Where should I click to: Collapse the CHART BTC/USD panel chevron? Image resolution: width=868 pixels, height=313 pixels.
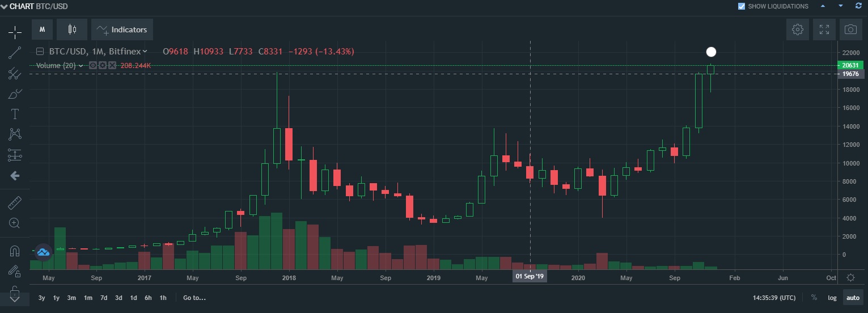[x=4, y=6]
